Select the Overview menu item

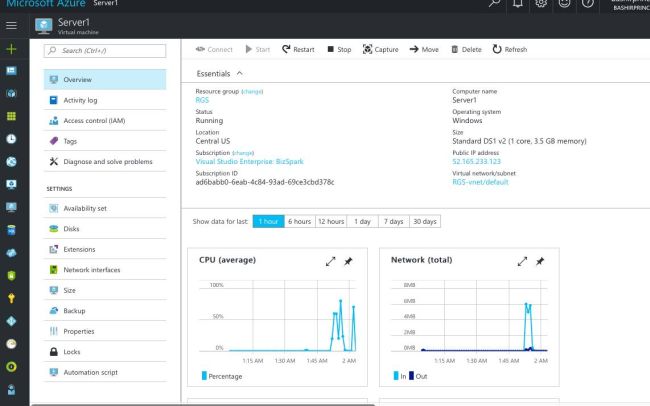click(x=105, y=80)
